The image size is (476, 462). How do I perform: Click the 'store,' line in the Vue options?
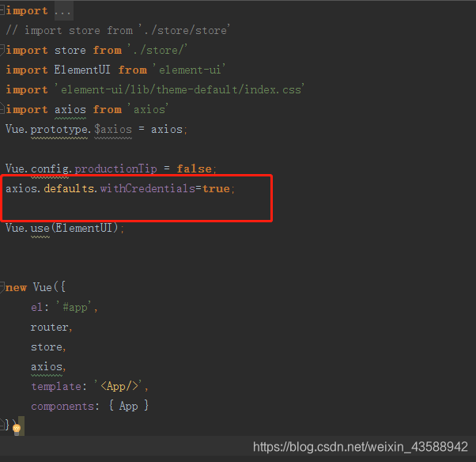48,347
